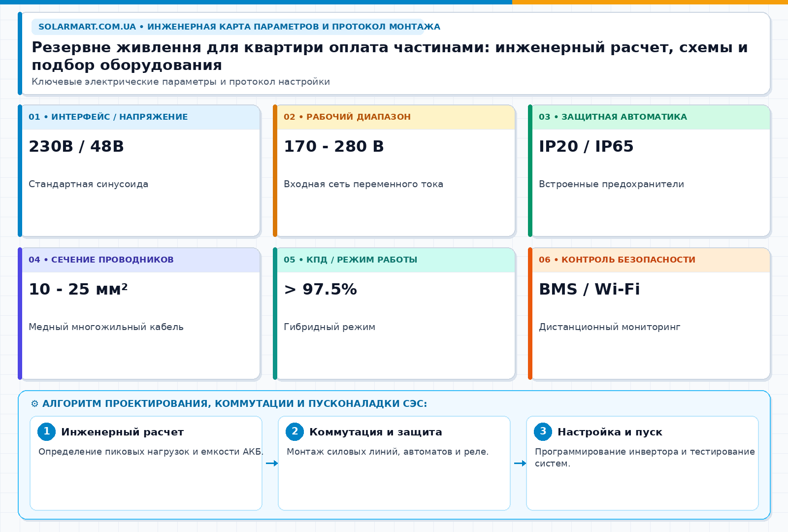Open card 06 Контроль безопасности header

tap(651, 260)
